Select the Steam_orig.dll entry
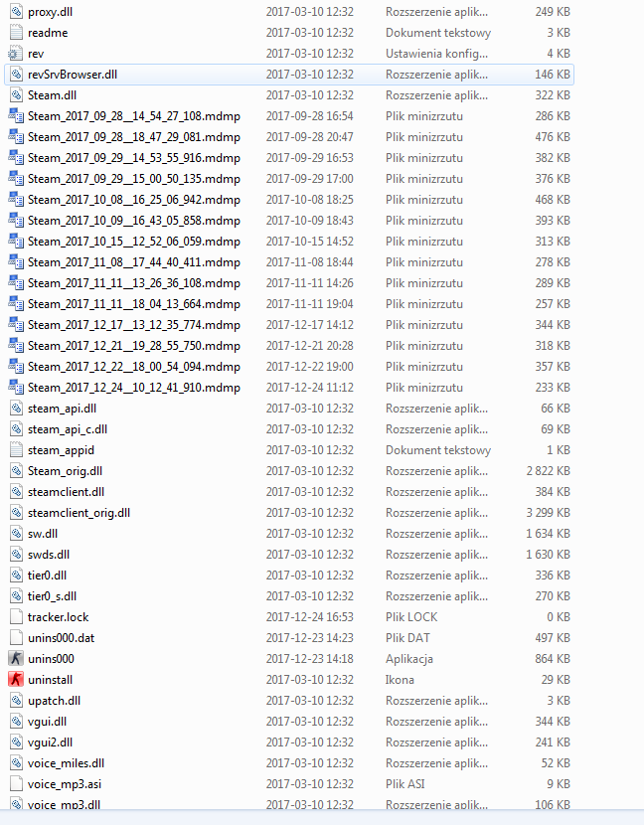This screenshot has height=825, width=644. pyautogui.click(x=288, y=471)
